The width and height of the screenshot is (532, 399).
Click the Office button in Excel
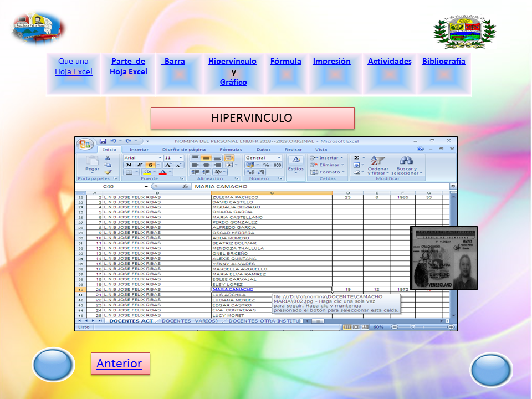point(84,144)
